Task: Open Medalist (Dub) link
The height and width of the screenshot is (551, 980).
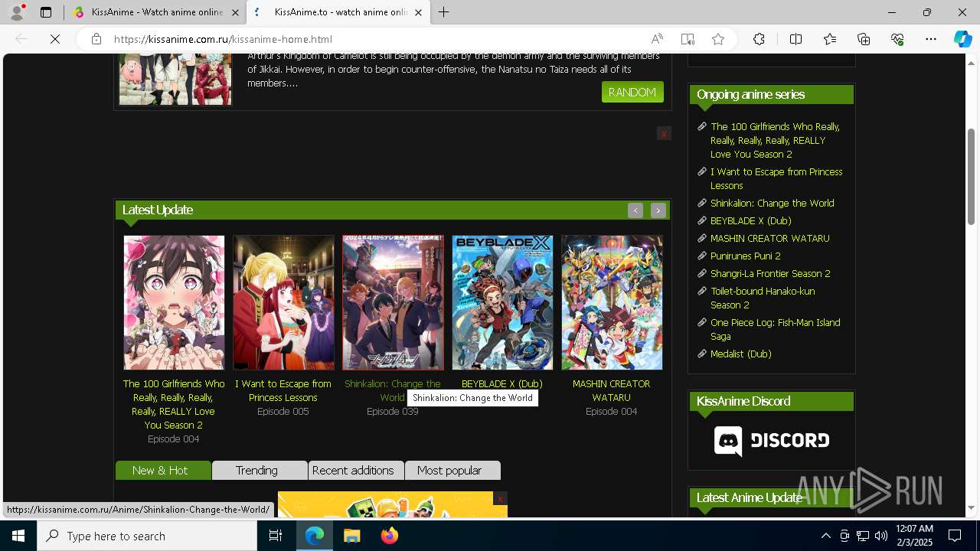Action: point(740,354)
